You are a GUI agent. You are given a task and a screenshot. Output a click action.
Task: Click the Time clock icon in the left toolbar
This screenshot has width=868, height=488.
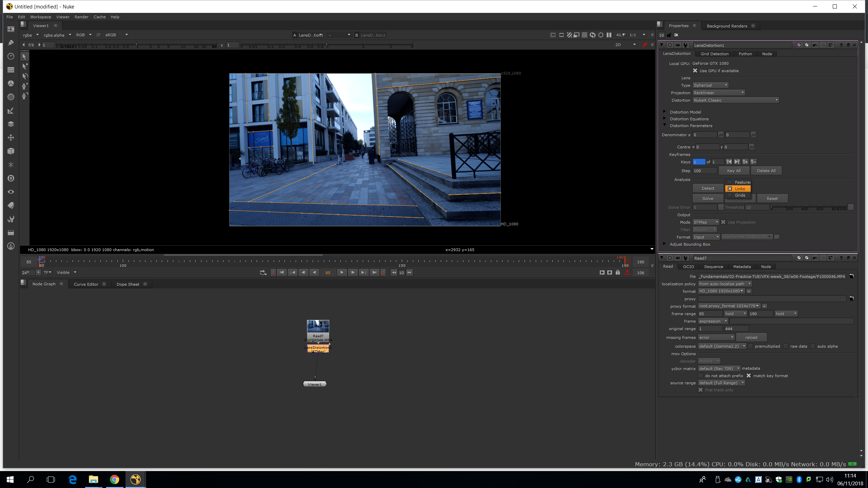(11, 56)
